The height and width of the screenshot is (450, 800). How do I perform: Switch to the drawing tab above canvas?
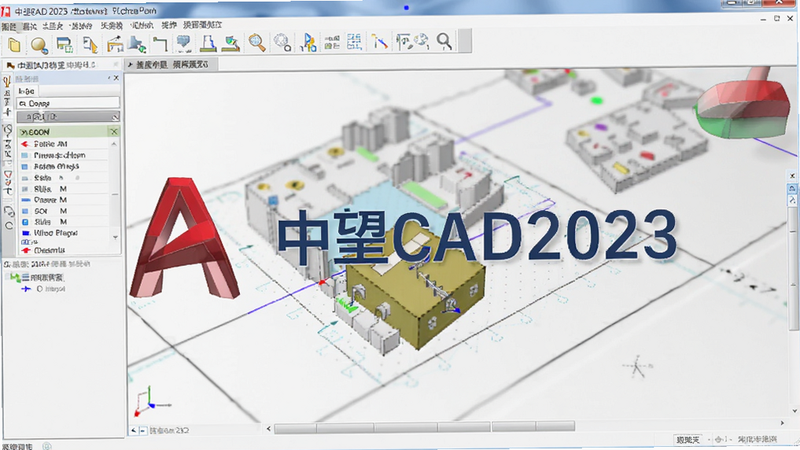[172, 64]
